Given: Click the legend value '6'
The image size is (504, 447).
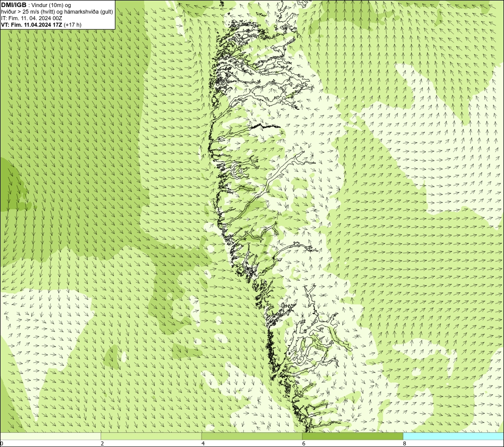Looking at the screenshot, I should tap(304, 444).
